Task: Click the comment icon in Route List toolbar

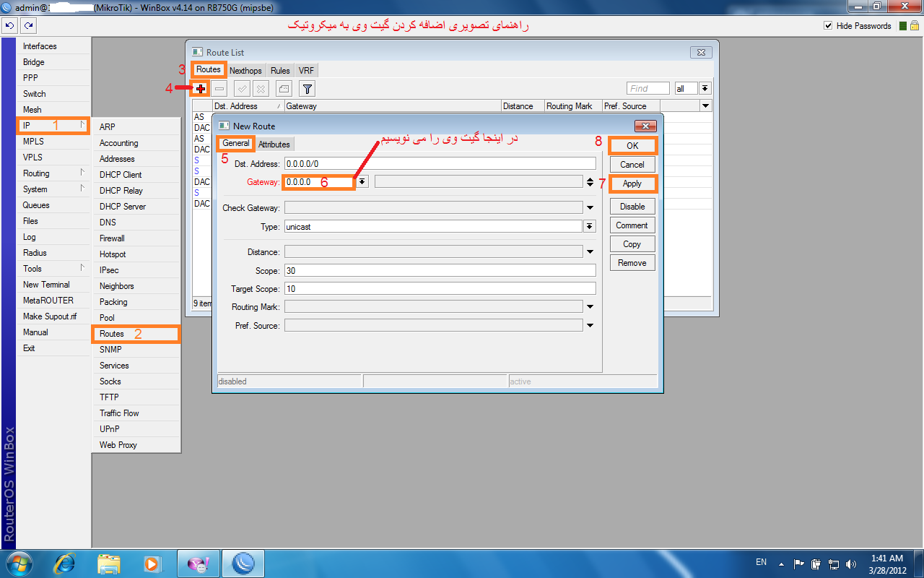Action: [284, 89]
